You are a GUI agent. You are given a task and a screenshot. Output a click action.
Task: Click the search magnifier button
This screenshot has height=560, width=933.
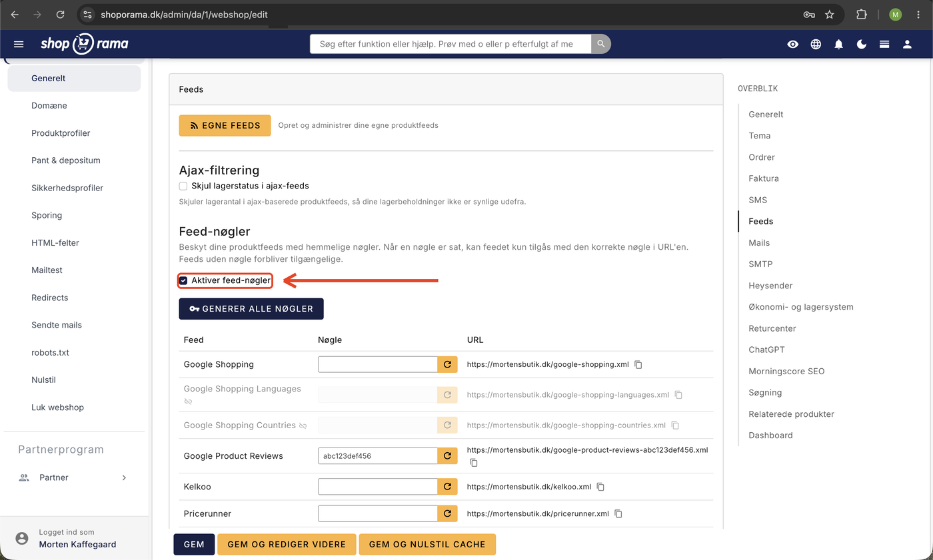pos(601,44)
